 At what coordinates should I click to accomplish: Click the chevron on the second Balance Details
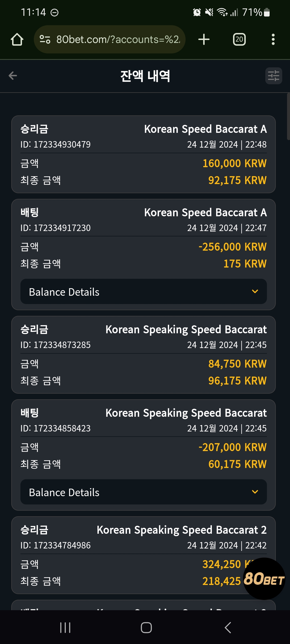click(x=255, y=492)
